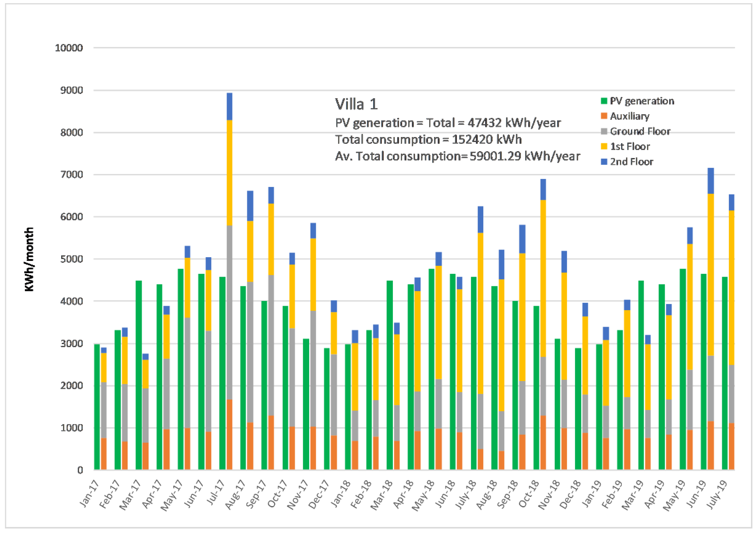Click the Mar-17 green PV generation bar
Screen dimensions: 756x533
139,375
